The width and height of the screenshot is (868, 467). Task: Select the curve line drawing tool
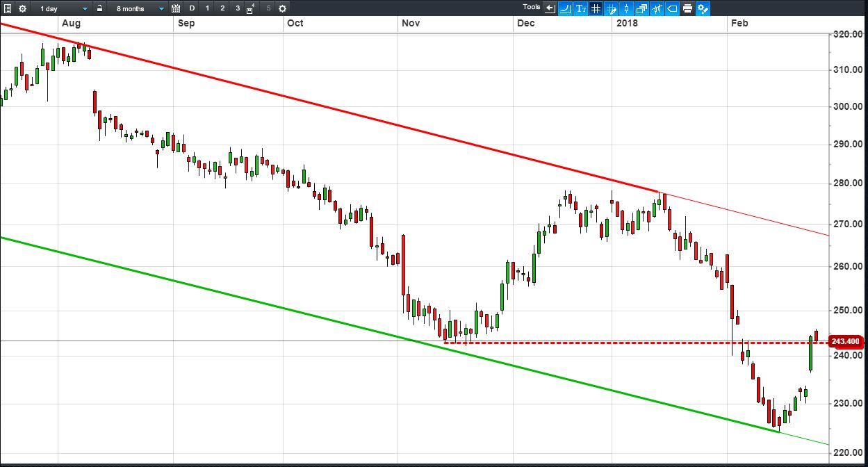(565, 8)
